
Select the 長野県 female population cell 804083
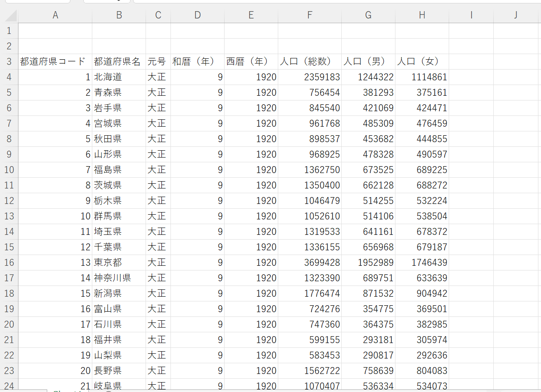(x=422, y=370)
